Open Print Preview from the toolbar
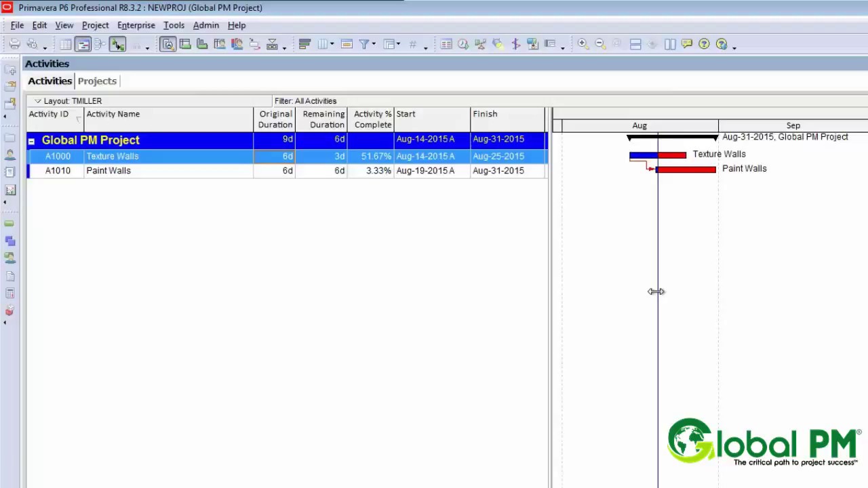The height and width of the screenshot is (488, 868). (x=32, y=44)
